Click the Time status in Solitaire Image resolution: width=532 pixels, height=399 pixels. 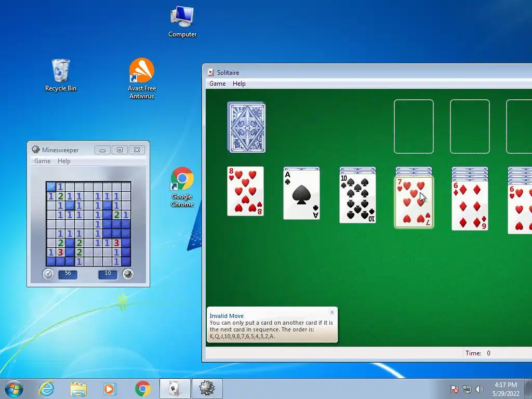478,353
